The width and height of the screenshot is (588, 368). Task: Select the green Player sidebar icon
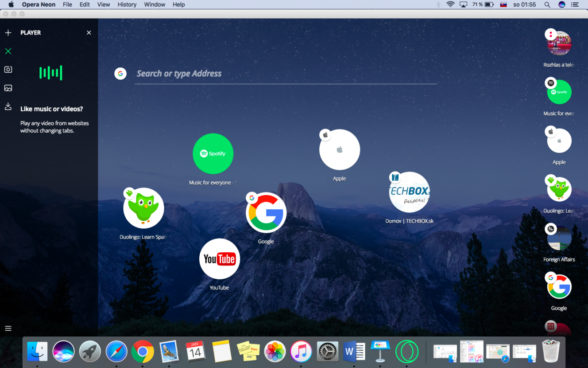coord(8,51)
